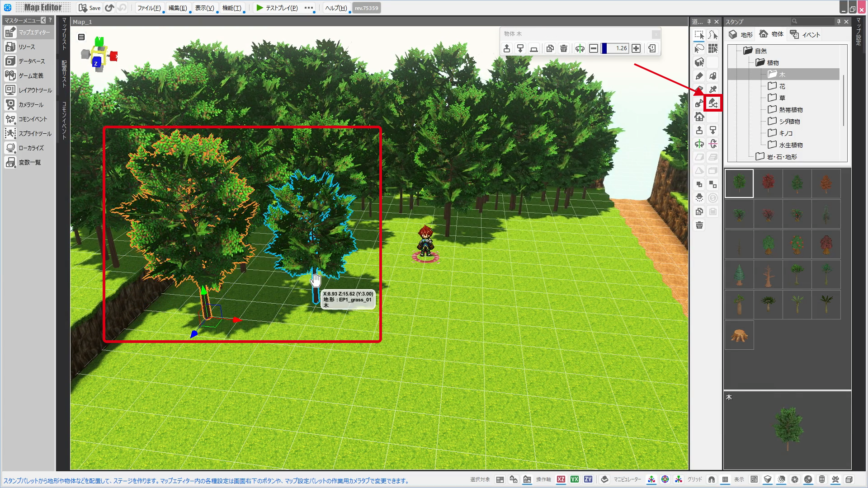Click the trash icon in floating object toolbar
868x488 pixels.
coord(564,48)
